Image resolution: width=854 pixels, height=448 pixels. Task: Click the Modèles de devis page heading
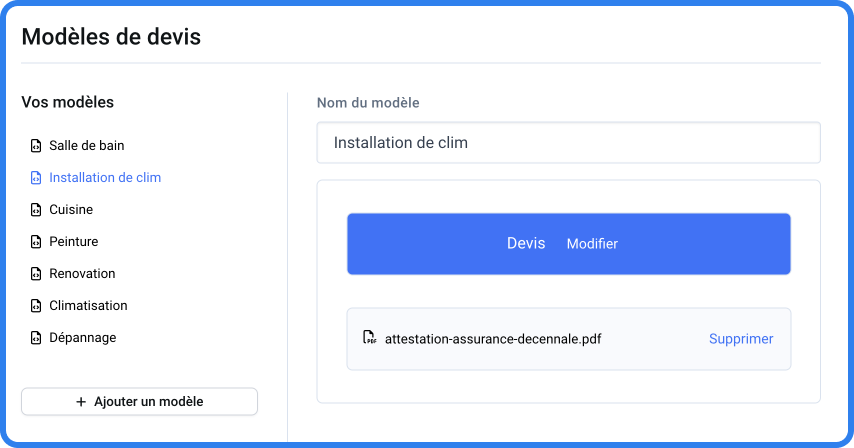click(111, 36)
